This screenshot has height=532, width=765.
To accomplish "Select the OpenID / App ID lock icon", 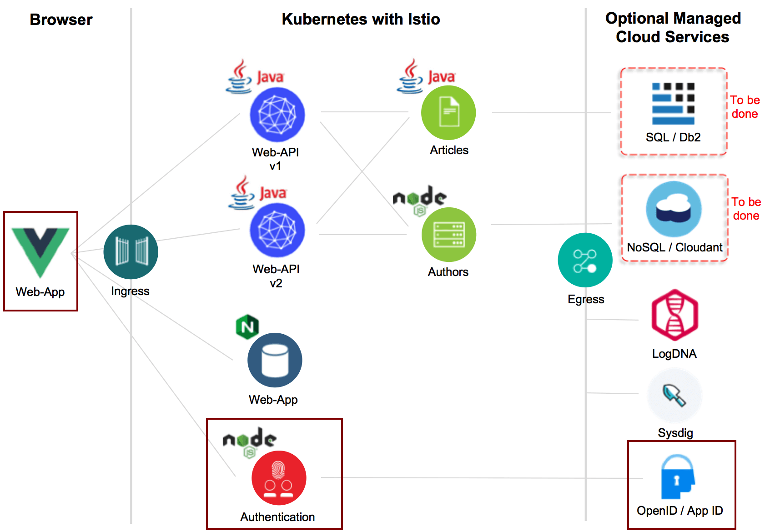I will point(678,477).
